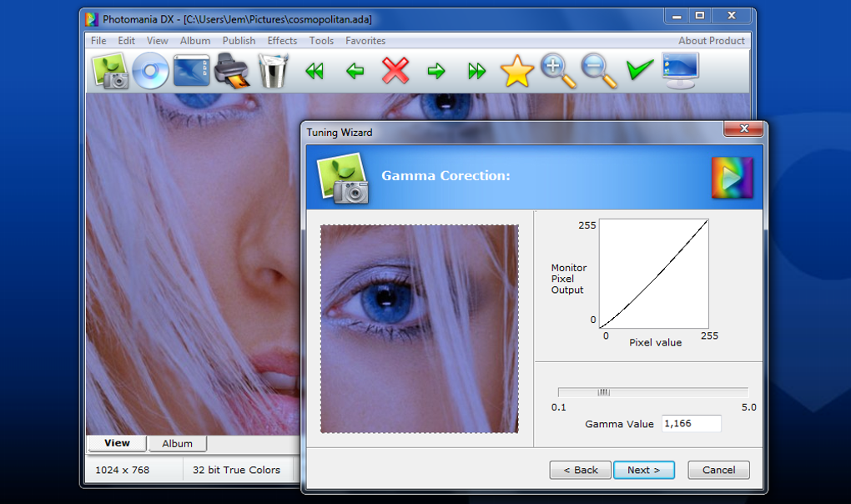
Task: Open the blue album window toolbar icon
Action: 192,71
